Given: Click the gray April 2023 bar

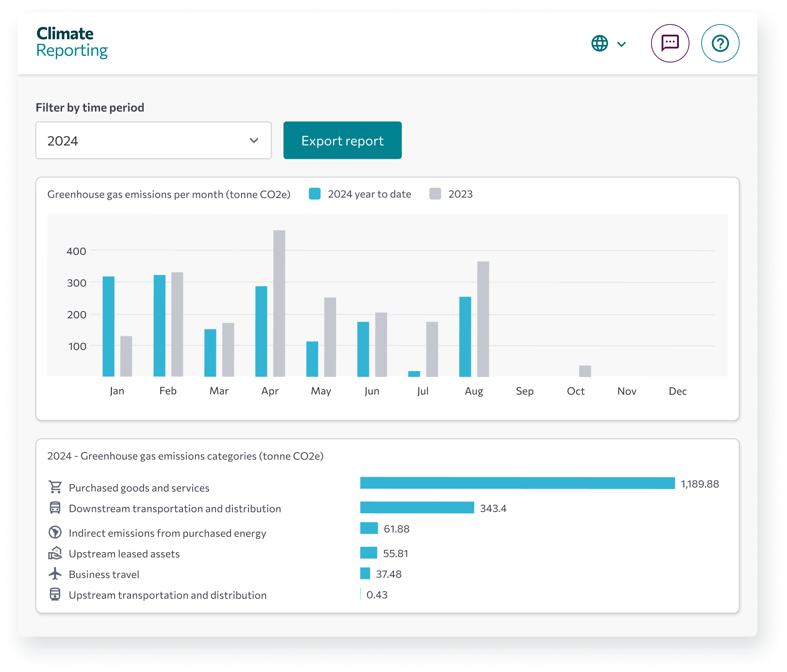Looking at the screenshot, I should 279,303.
